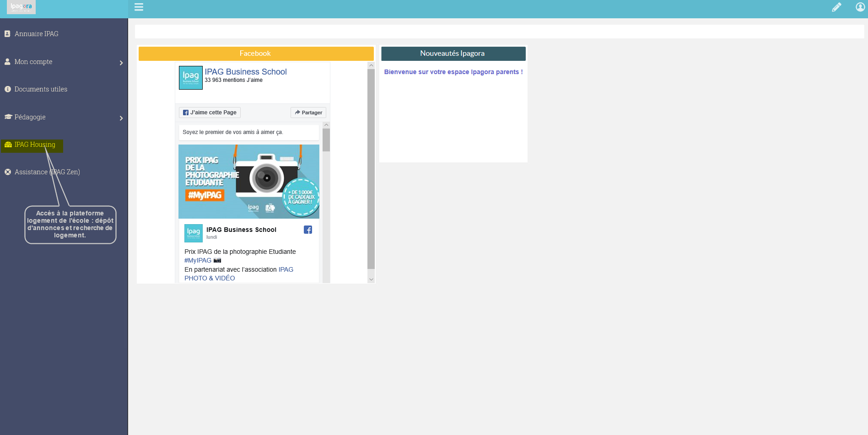Click the IPAG Business School page avatar
This screenshot has width=868, height=435.
pos(190,78)
